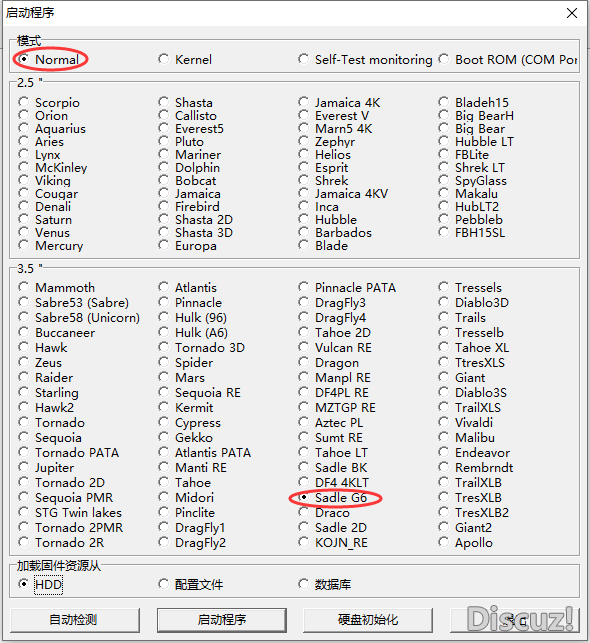Select Scorpio drive family
The width and height of the screenshot is (590, 643).
click(24, 102)
